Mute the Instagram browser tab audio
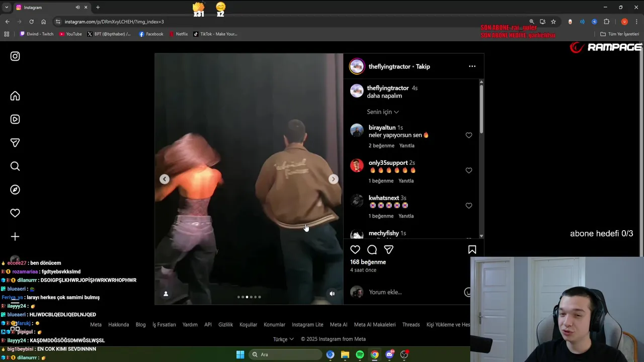The image size is (644, 362). coord(77,8)
